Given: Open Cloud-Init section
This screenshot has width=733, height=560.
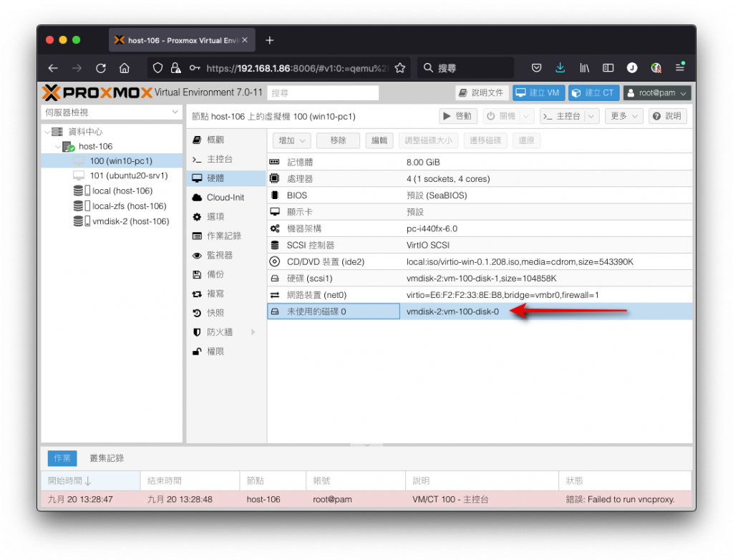Looking at the screenshot, I should [x=226, y=198].
